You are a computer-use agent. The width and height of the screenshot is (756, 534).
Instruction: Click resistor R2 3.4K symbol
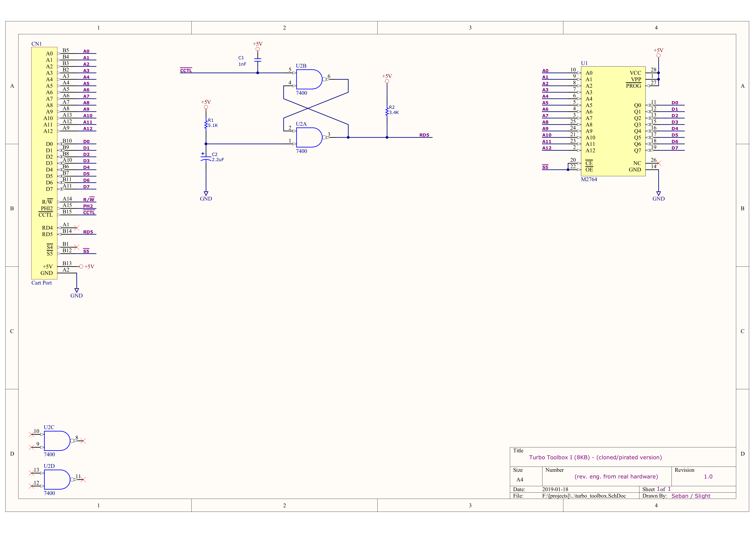(x=387, y=112)
